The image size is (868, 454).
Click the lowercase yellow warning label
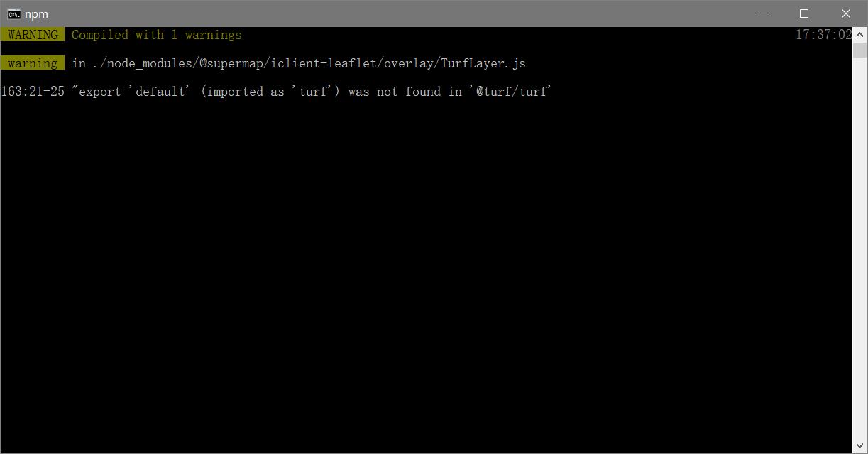click(33, 63)
